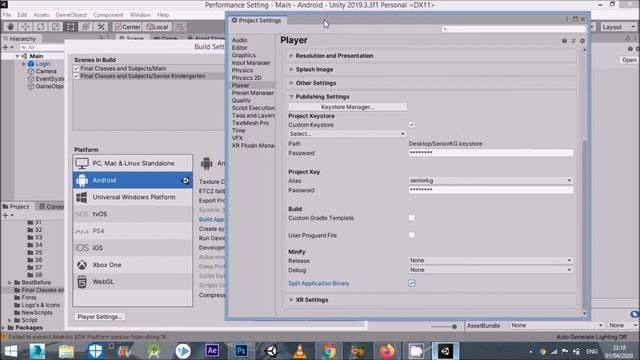Open the Assets menu
The height and width of the screenshot is (360, 640).
(41, 15)
